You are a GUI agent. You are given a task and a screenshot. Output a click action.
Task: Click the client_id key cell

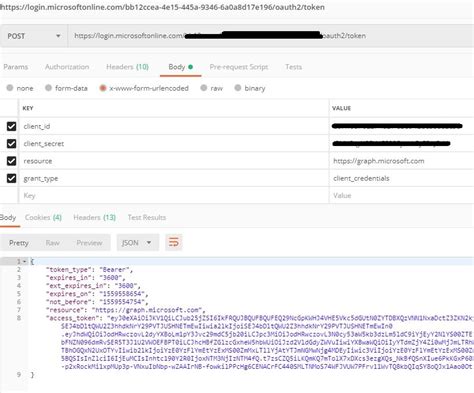click(x=174, y=126)
